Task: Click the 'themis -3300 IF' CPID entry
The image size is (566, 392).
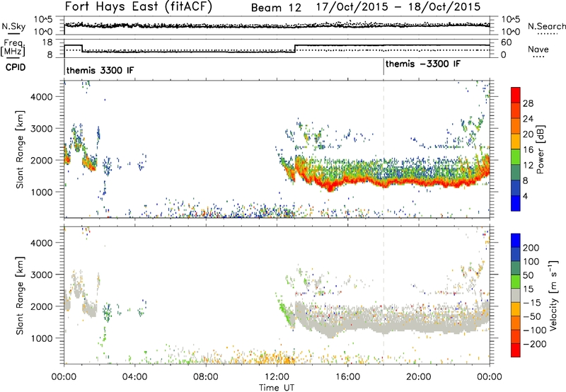Action: click(423, 64)
